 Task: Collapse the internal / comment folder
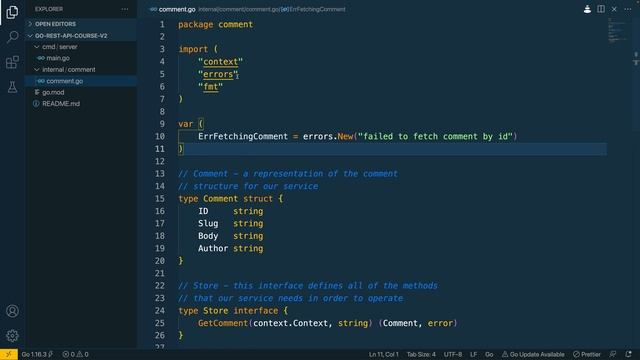(81, 70)
